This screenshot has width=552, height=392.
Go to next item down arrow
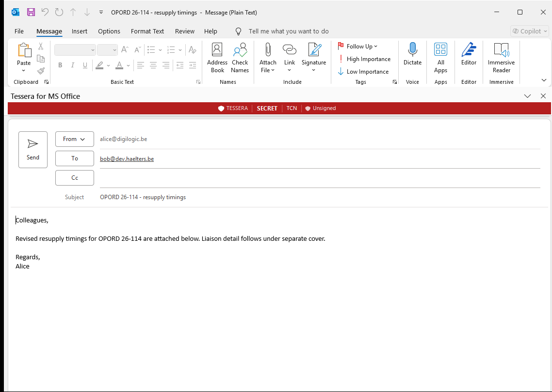tap(87, 12)
